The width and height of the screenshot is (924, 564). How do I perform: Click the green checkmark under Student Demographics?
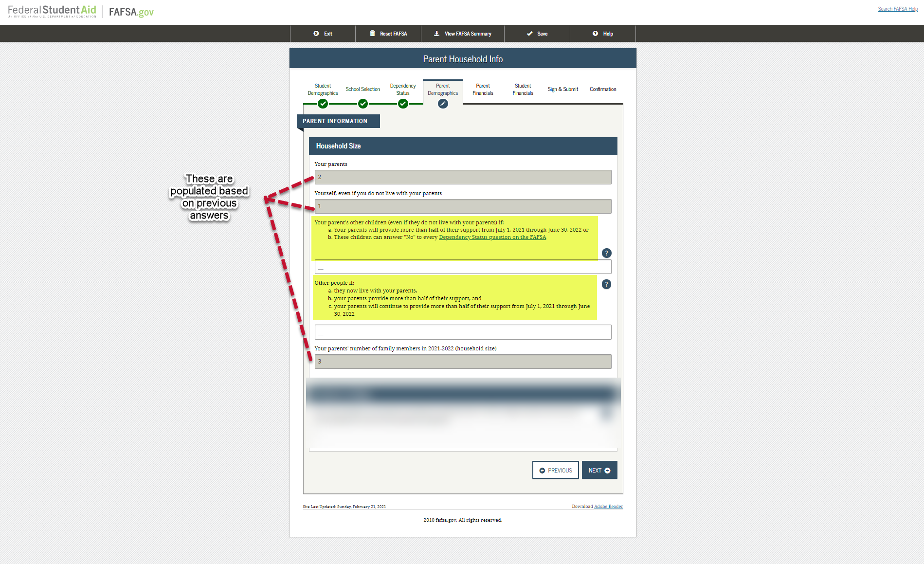323,103
